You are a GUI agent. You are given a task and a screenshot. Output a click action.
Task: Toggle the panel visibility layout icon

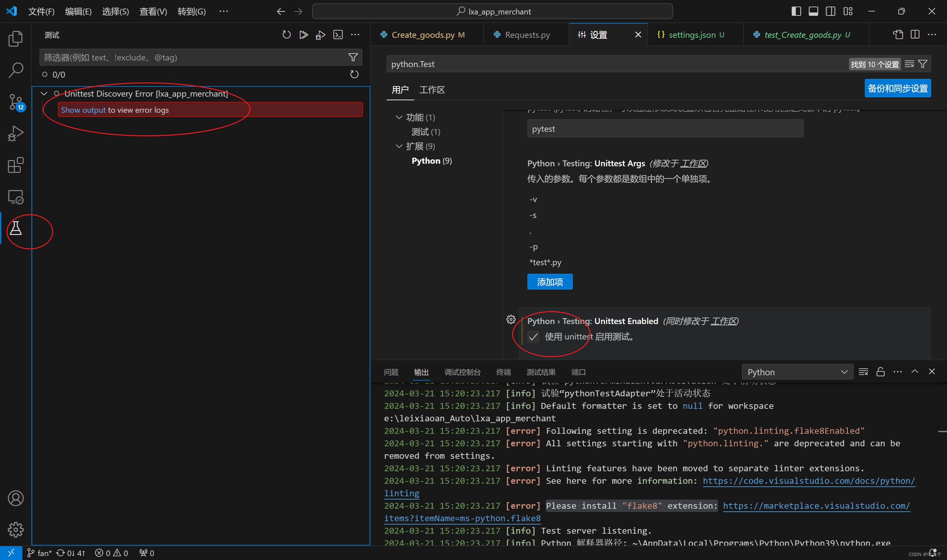tap(813, 11)
